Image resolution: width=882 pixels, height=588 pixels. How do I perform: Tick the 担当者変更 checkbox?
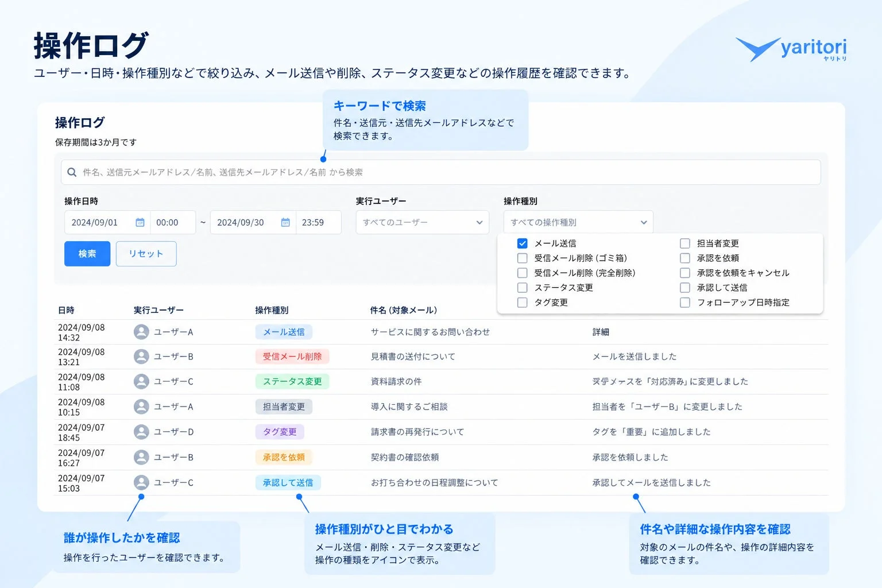tap(685, 243)
